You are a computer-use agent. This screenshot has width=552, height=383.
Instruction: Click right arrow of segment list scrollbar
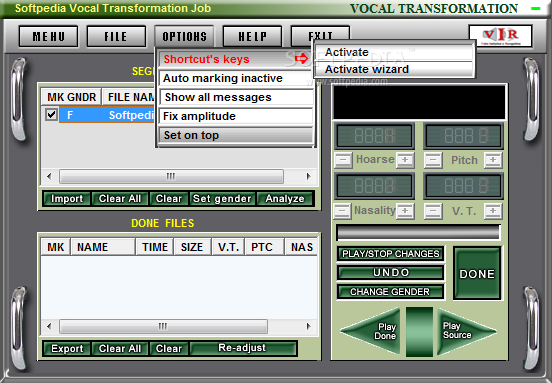[309, 176]
